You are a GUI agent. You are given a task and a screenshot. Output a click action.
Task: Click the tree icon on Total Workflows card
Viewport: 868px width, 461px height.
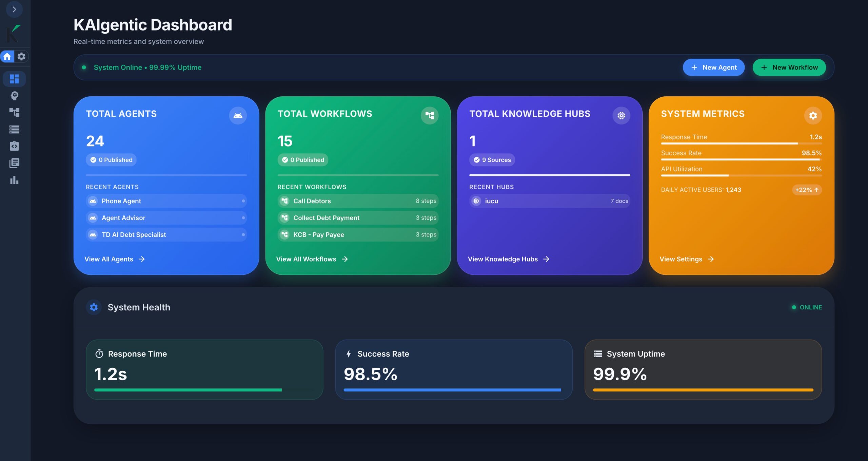pyautogui.click(x=430, y=116)
